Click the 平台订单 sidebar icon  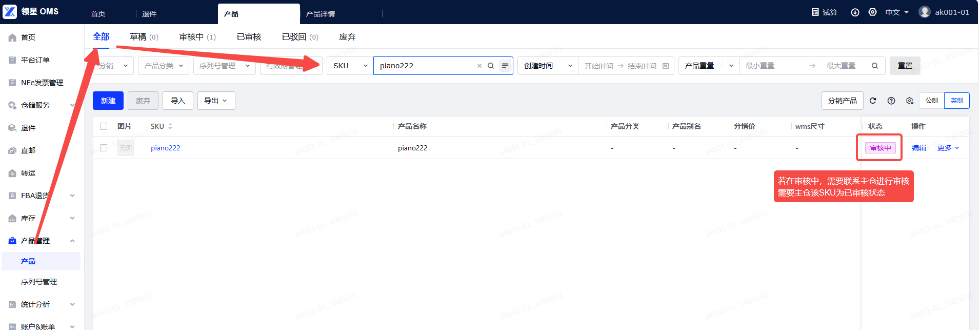pyautogui.click(x=12, y=60)
